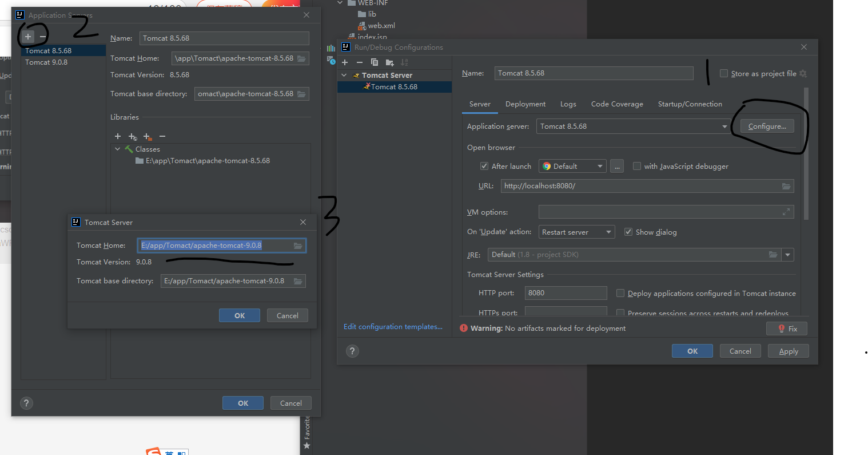Switch to Server tab

480,104
